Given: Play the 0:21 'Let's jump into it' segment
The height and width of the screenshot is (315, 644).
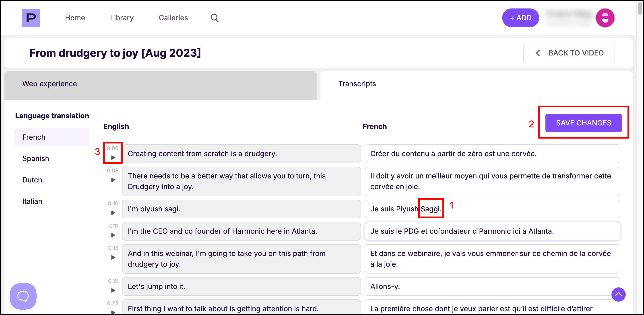Looking at the screenshot, I should [113, 290].
